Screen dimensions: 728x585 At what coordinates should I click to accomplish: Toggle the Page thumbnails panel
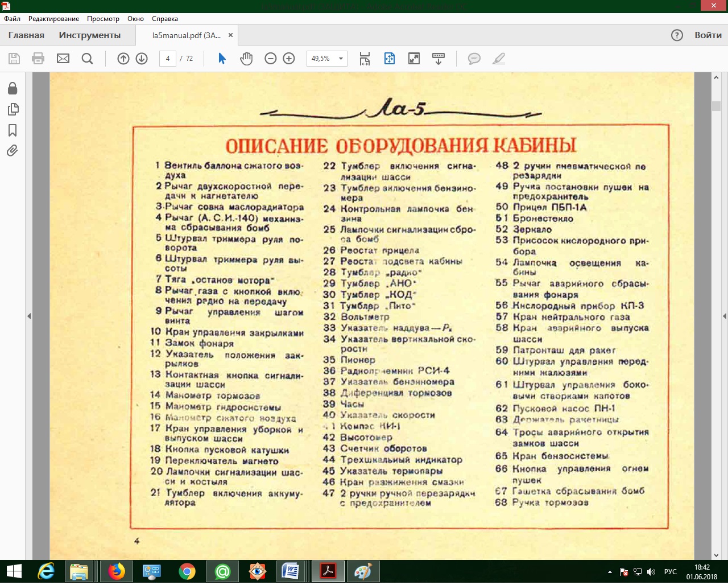tap(13, 109)
